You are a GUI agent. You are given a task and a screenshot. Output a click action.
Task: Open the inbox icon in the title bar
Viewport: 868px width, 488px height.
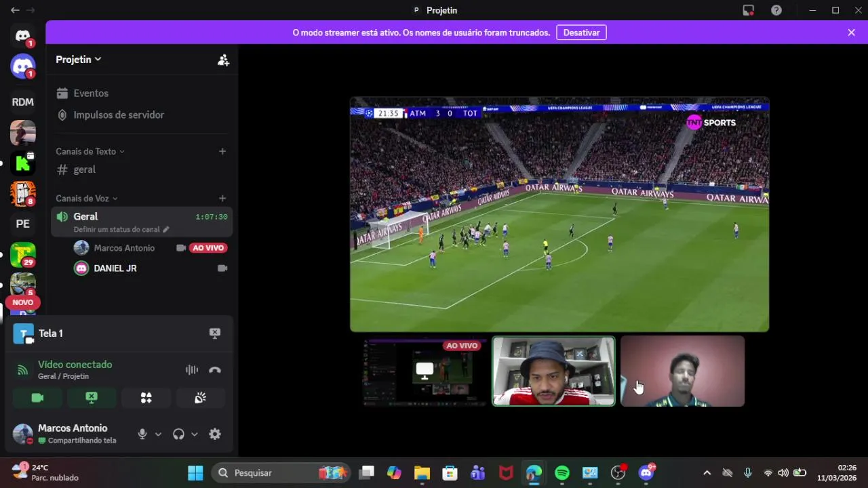tap(749, 10)
